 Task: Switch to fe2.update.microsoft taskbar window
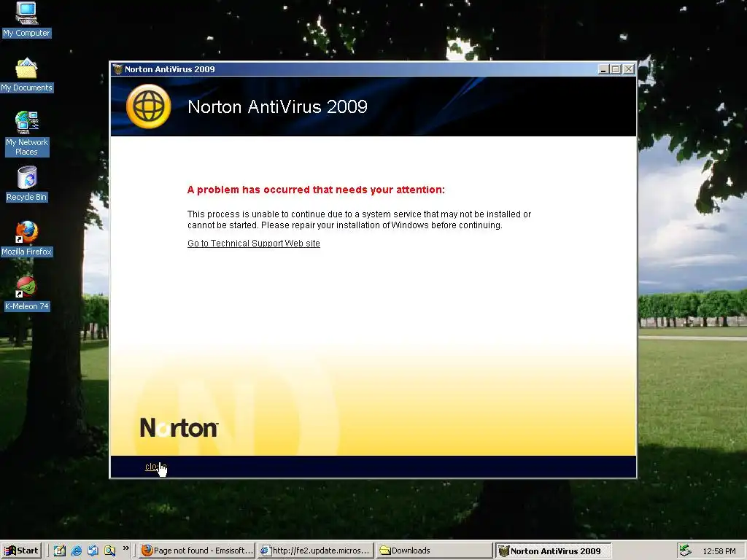tap(315, 551)
